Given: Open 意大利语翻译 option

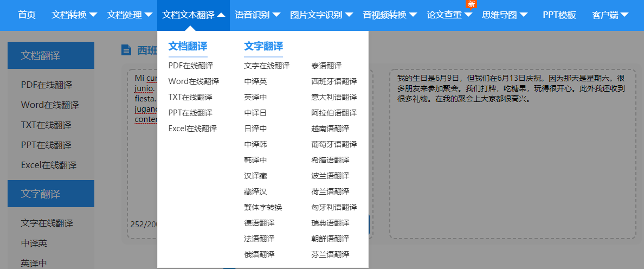Looking at the screenshot, I should (x=334, y=97).
